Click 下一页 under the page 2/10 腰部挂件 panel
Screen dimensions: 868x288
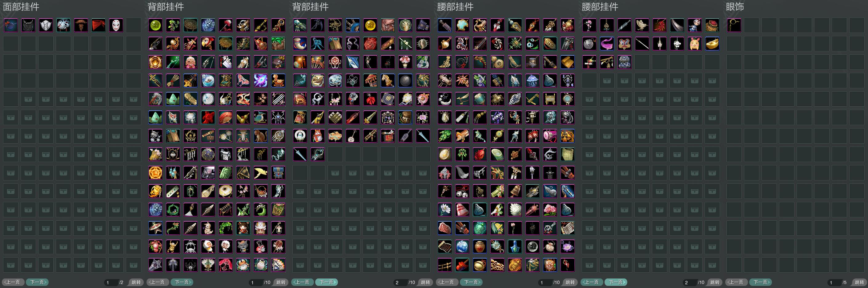616,282
